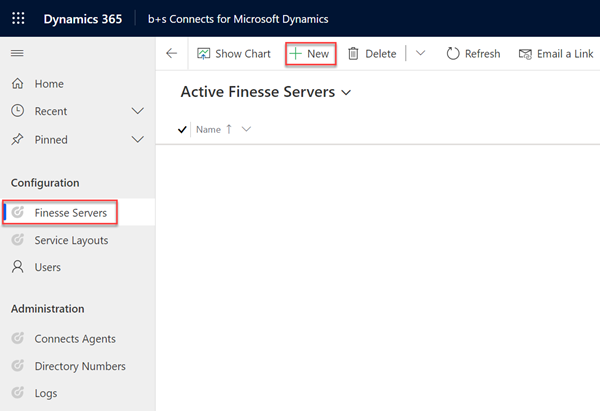Open the Name column filter chevron
This screenshot has height=411, width=600.
(x=246, y=129)
